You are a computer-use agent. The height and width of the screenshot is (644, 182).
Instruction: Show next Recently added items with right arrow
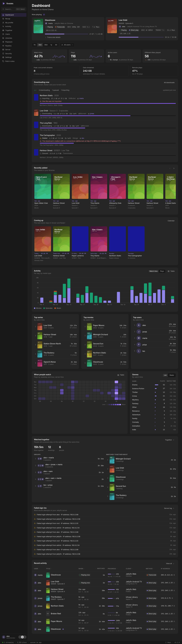[x=174, y=168]
